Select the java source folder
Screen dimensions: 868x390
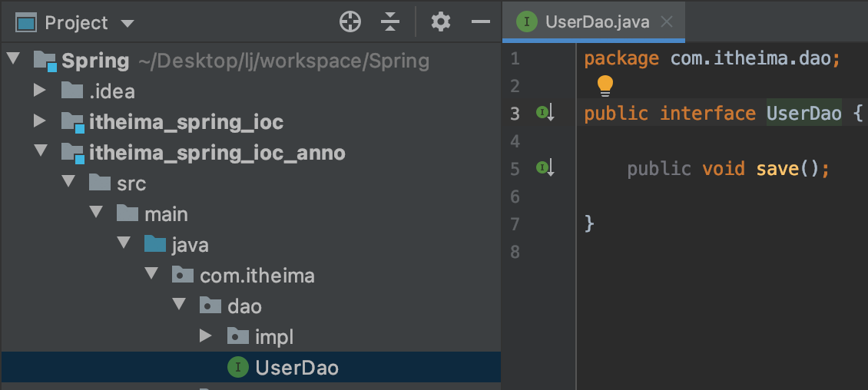pos(190,245)
